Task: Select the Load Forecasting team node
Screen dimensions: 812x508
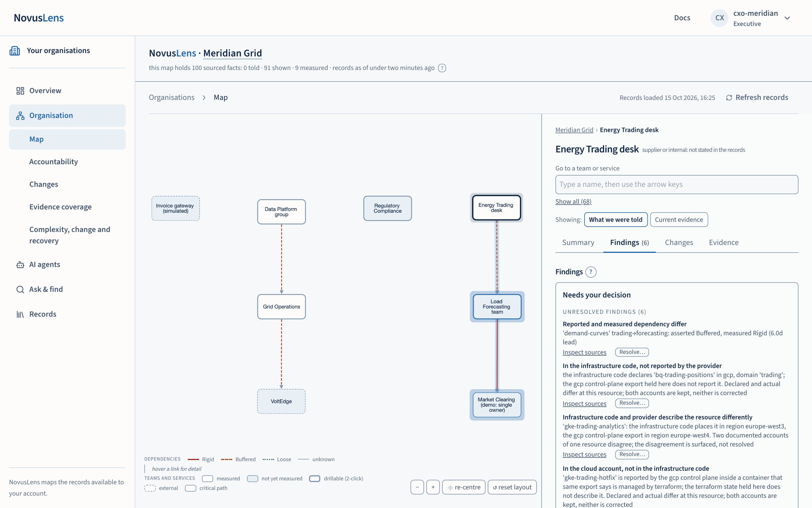Action: [x=497, y=307]
